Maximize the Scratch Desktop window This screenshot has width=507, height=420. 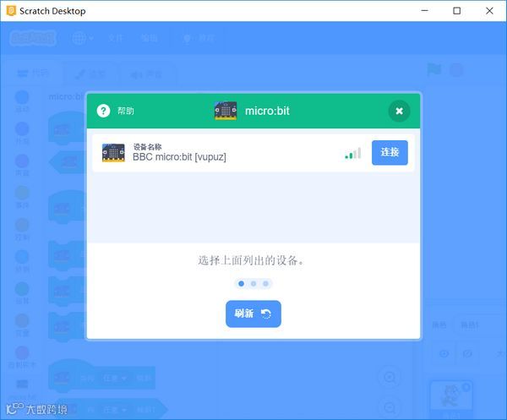point(456,11)
